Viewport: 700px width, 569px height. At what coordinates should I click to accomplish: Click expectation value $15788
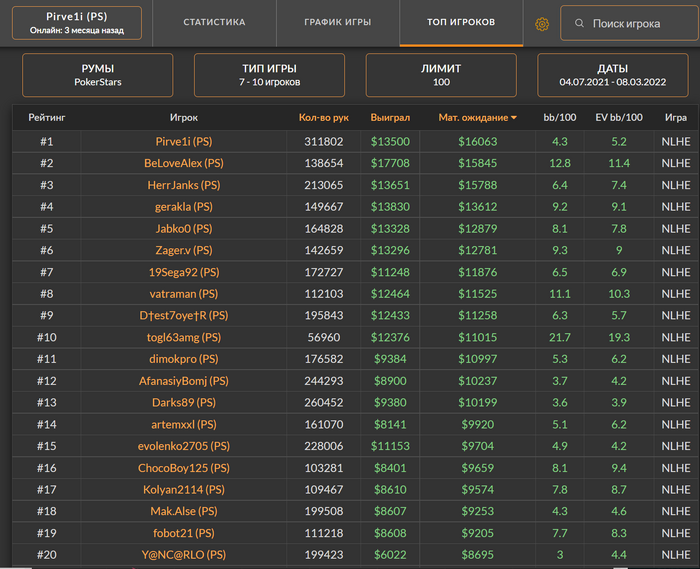[477, 185]
